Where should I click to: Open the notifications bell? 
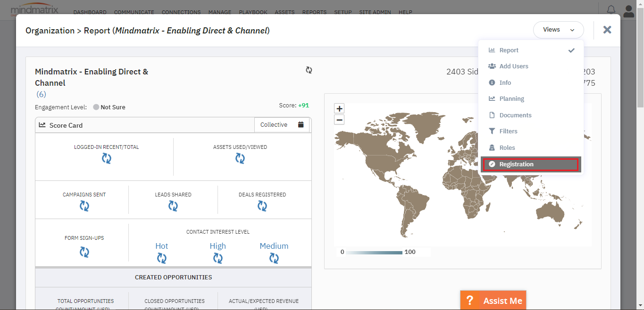pos(611,9)
